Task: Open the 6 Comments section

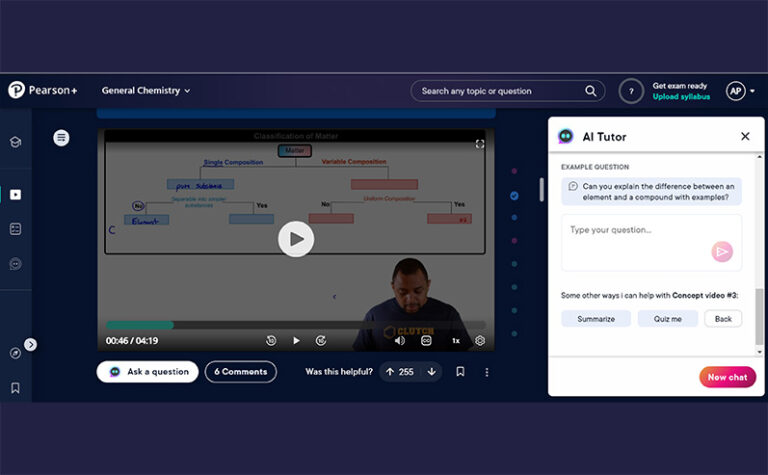Action: 240,372
